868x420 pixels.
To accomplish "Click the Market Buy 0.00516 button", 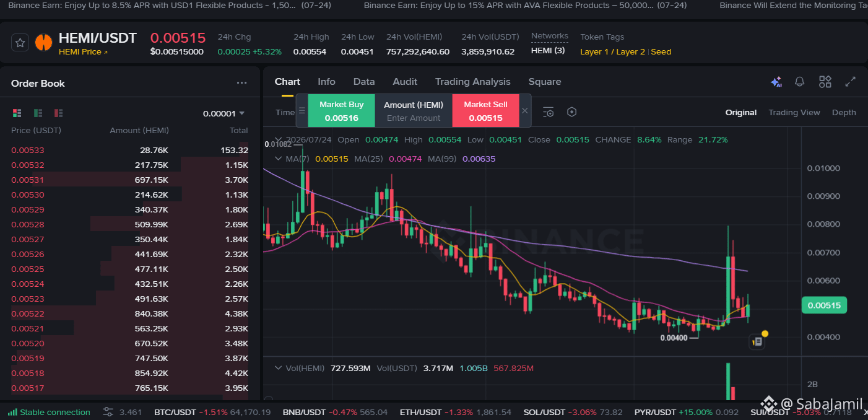I will coord(342,111).
